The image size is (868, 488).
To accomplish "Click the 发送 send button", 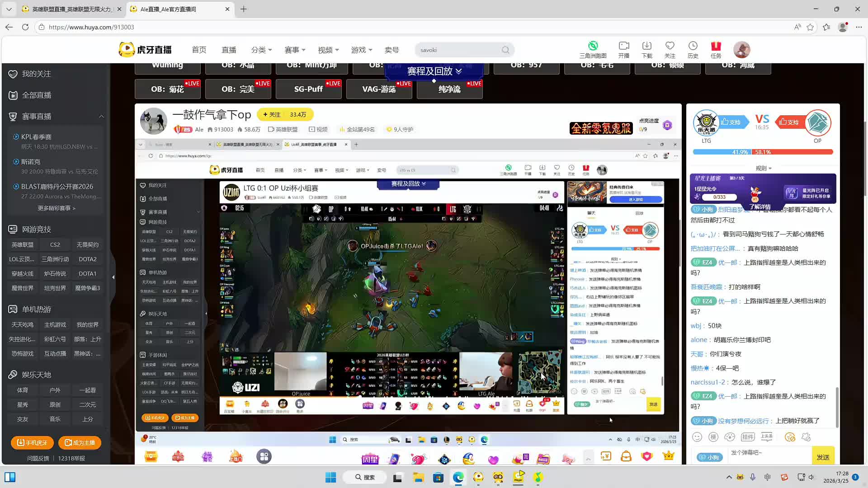I will (823, 457).
